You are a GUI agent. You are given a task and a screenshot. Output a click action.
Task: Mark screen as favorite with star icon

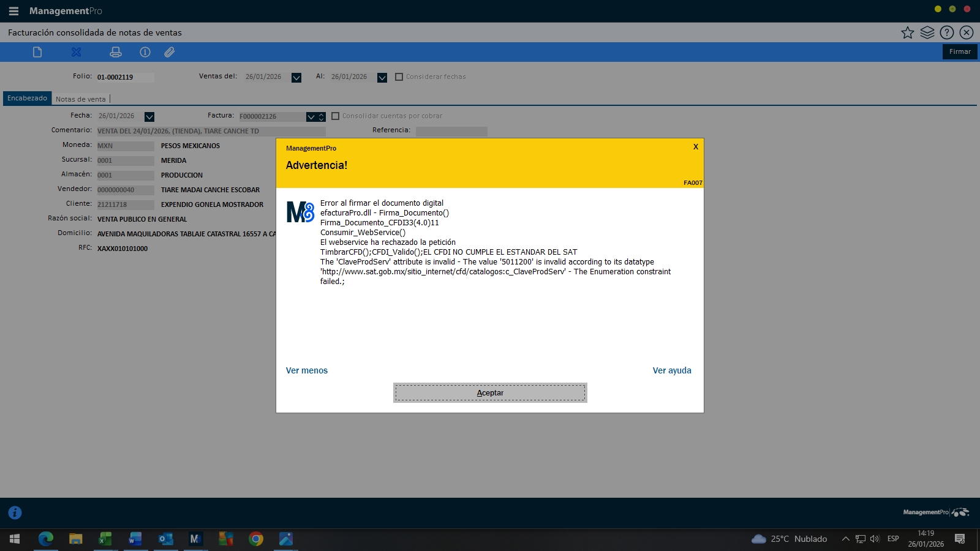coord(908,32)
